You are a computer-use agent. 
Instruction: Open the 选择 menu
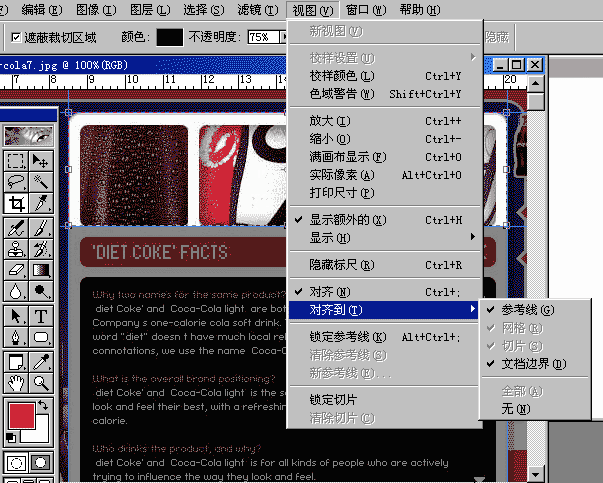(x=203, y=10)
